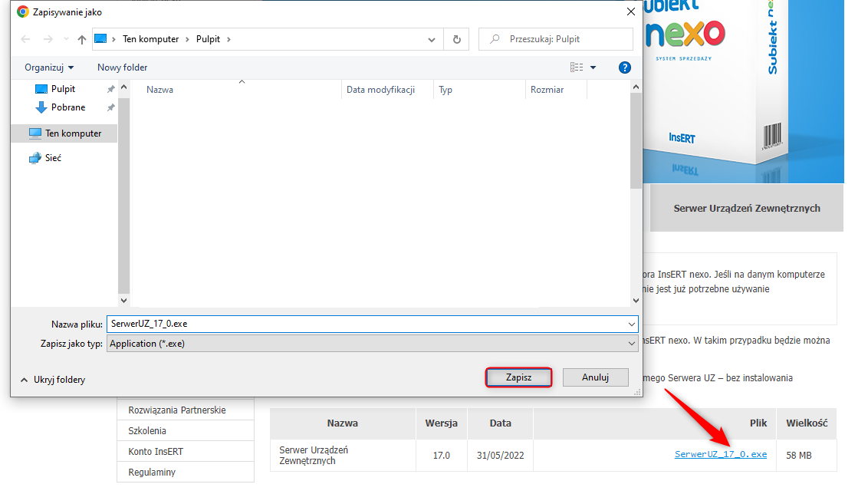Collapse folders with Ukryj foldery
Viewport: 868px width, 494px height.
click(x=53, y=380)
